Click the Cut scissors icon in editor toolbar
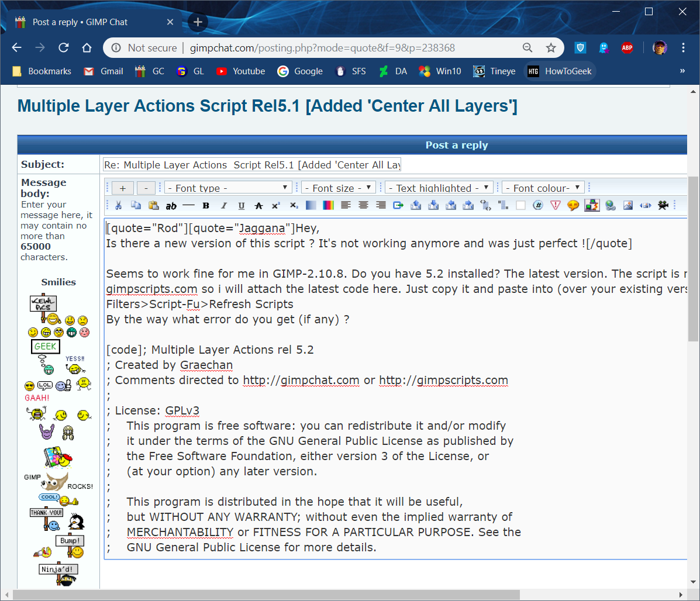This screenshot has height=601, width=700. (118, 205)
